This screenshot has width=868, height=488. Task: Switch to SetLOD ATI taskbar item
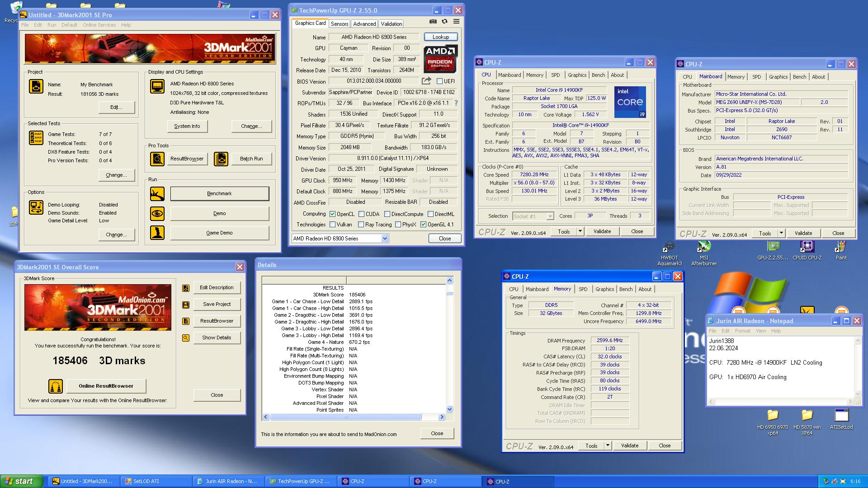tap(156, 482)
